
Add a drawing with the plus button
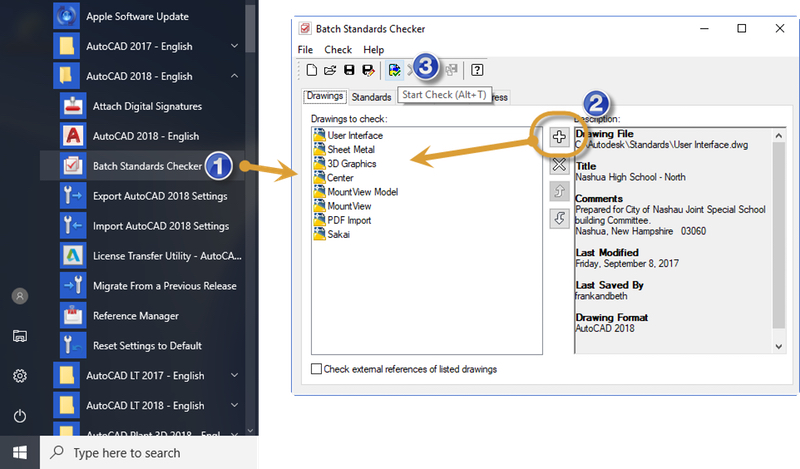(x=559, y=137)
